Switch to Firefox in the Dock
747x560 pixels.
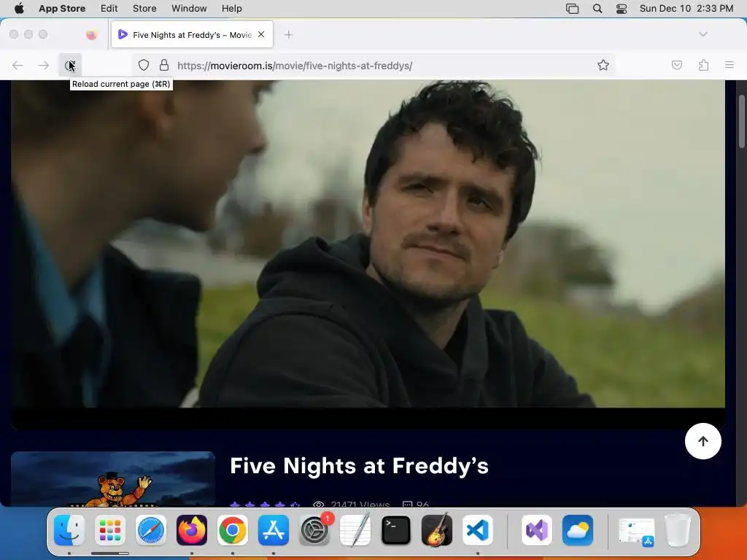pyautogui.click(x=192, y=530)
